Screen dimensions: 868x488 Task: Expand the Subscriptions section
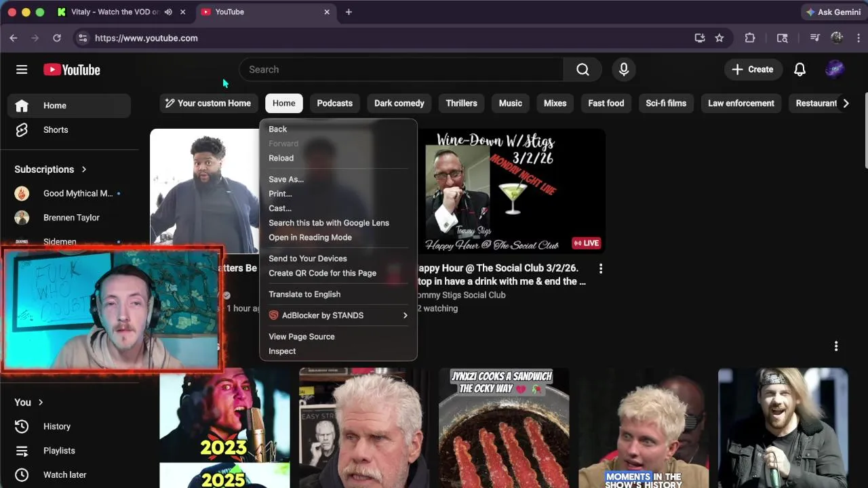coord(51,169)
